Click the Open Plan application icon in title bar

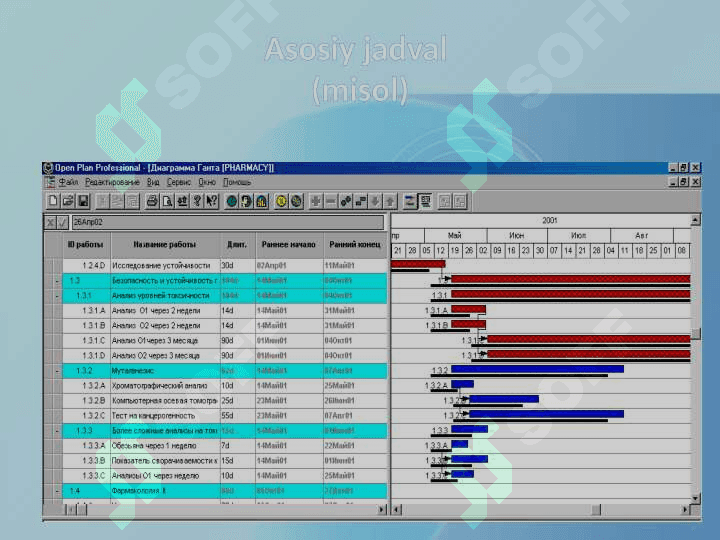48,168
